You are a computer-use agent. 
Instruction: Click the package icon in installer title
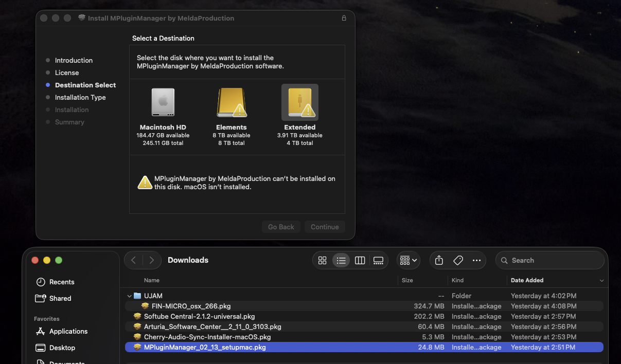click(82, 18)
